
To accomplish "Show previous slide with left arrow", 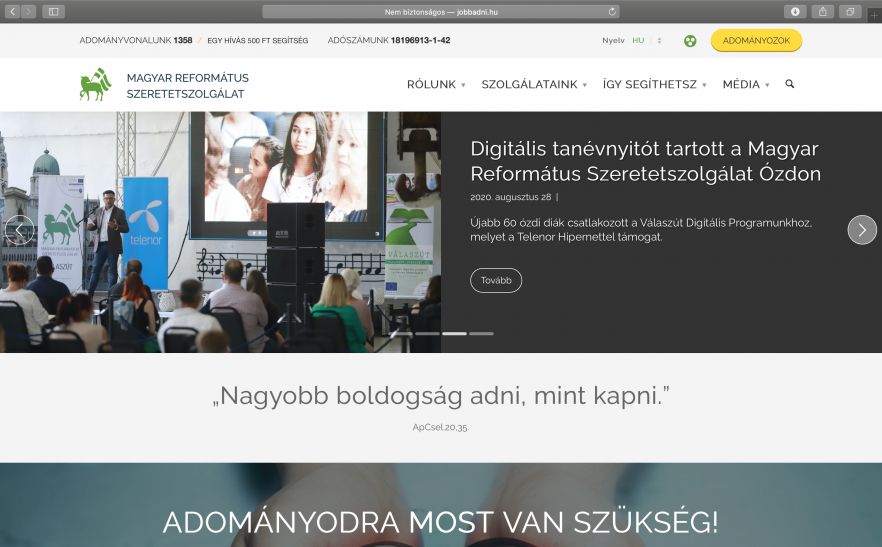I will point(20,230).
